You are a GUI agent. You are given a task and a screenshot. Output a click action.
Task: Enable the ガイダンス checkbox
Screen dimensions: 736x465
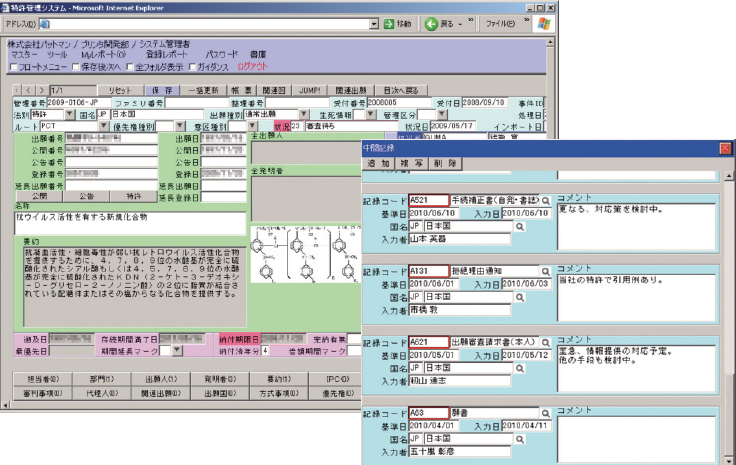pos(192,67)
